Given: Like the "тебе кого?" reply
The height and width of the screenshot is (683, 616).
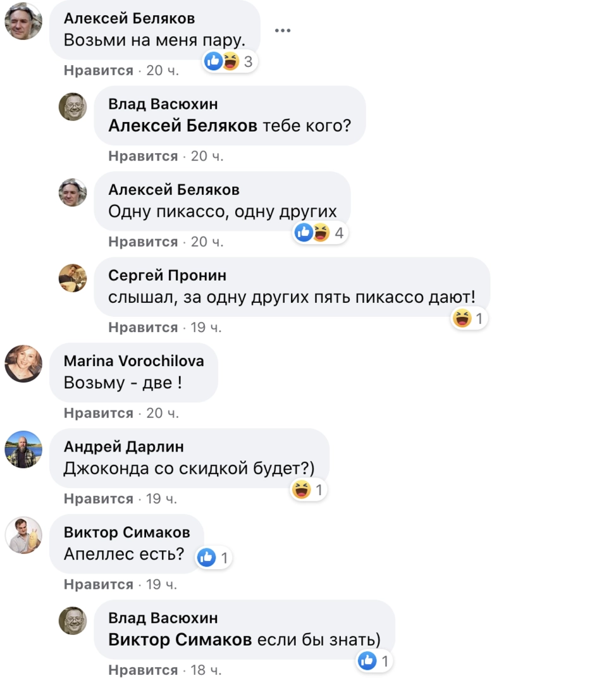Looking at the screenshot, I should (143, 156).
